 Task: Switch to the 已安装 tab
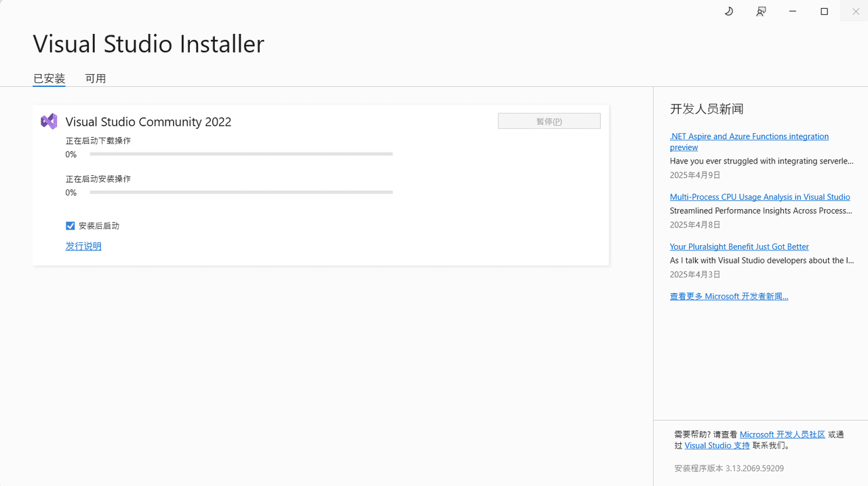[x=50, y=79]
